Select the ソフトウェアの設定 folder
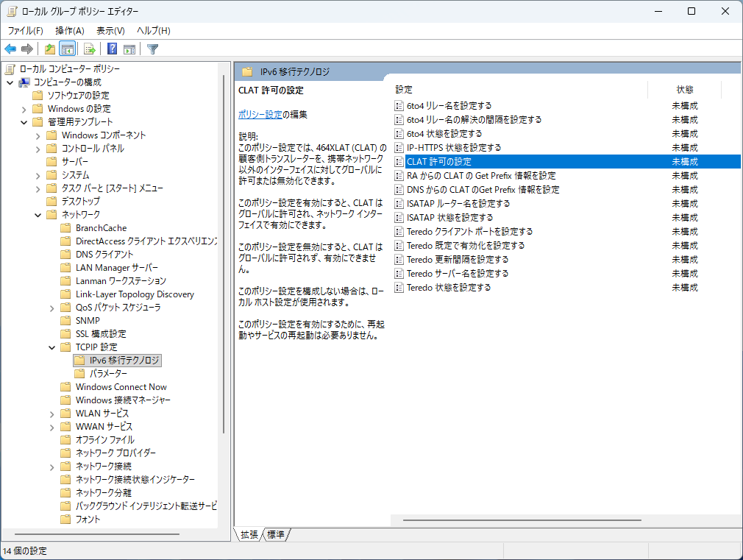Screen dimensions: 743x560 (78, 96)
